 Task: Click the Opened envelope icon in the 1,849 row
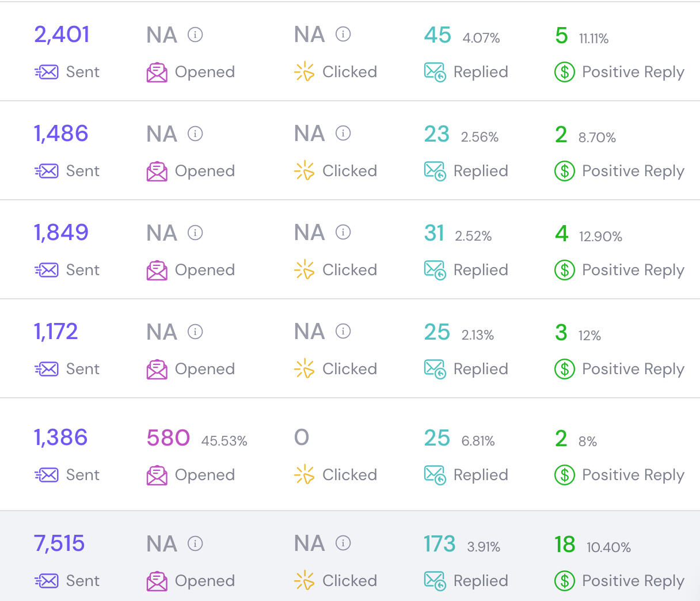pyautogui.click(x=157, y=270)
